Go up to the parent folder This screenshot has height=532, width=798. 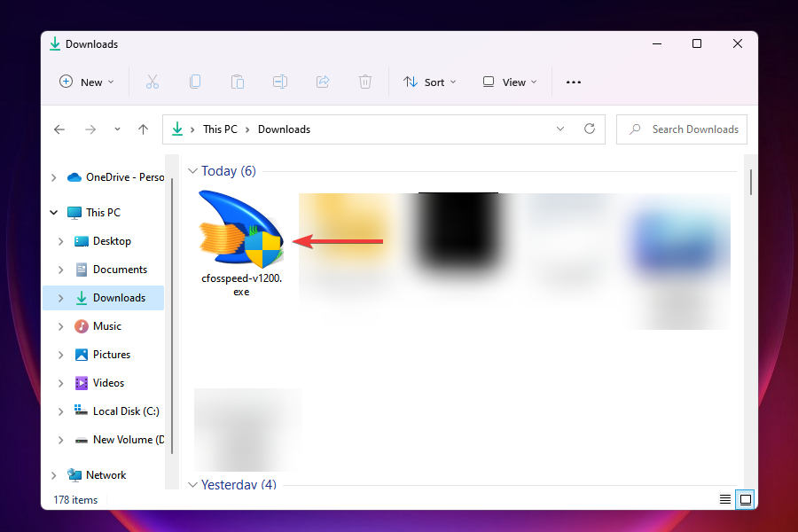[x=143, y=129]
